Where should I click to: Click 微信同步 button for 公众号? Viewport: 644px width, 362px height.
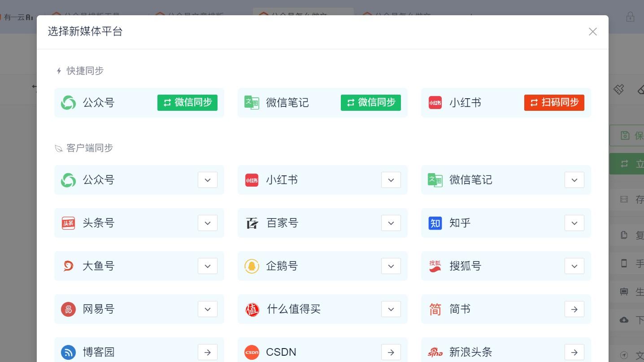pos(187,103)
